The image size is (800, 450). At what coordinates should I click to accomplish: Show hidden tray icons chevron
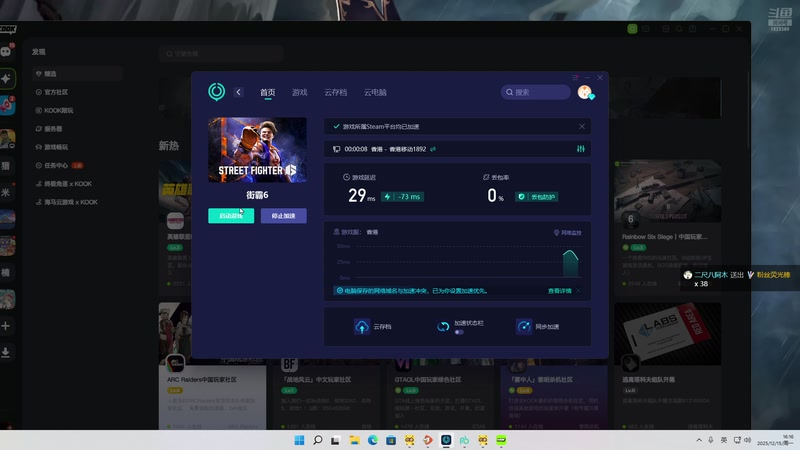(x=698, y=440)
